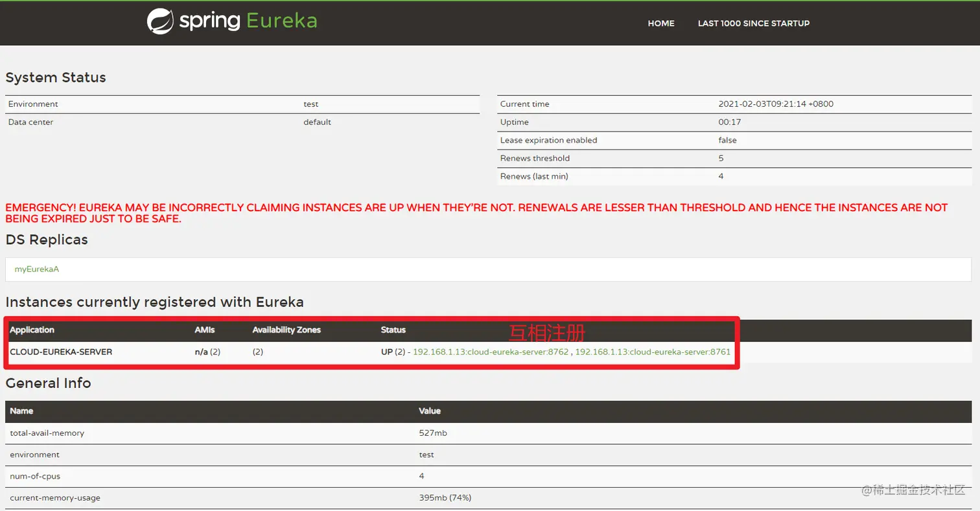This screenshot has height=511, width=980.
Task: Open instance 192.168.1.13:cloud-eureka-server:8762 link
Action: click(491, 352)
